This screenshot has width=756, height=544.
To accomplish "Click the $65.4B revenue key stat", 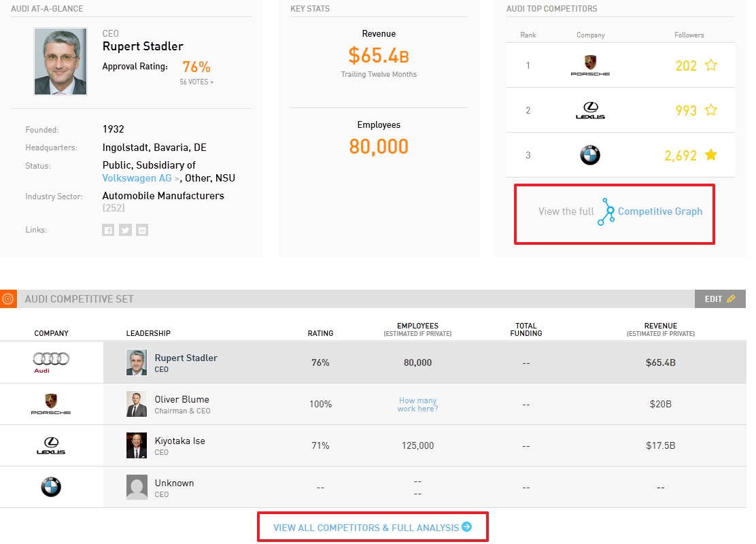I will (379, 56).
